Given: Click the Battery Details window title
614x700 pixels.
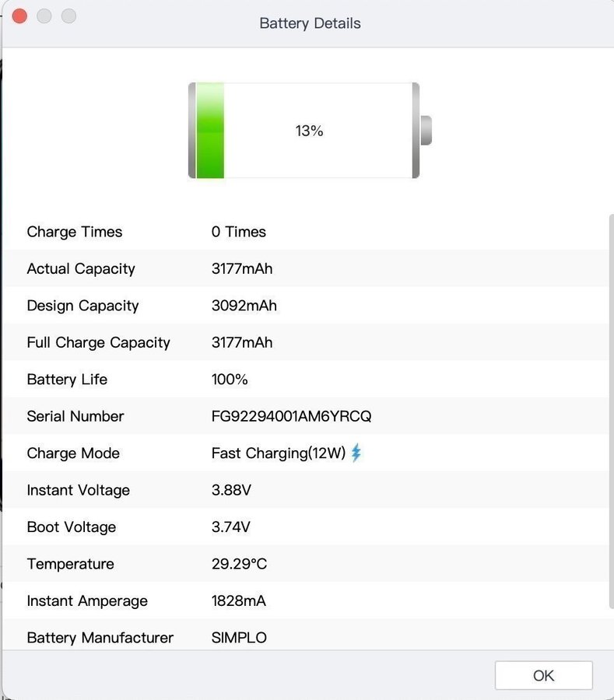Looking at the screenshot, I should [x=310, y=23].
